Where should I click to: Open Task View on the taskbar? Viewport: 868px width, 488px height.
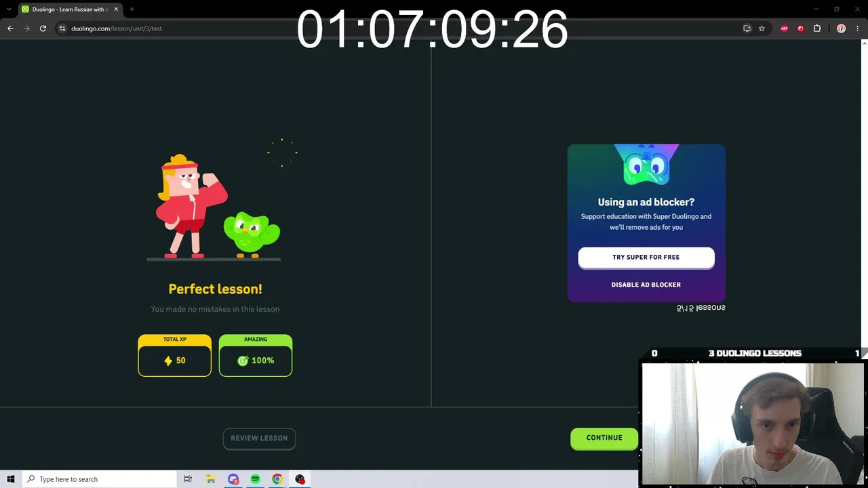(188, 479)
